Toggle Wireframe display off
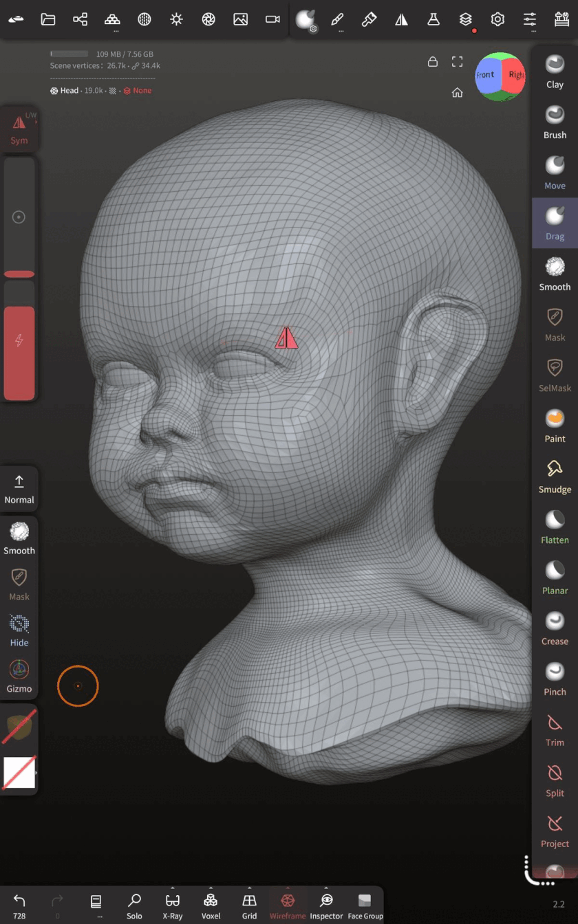 pyautogui.click(x=288, y=906)
